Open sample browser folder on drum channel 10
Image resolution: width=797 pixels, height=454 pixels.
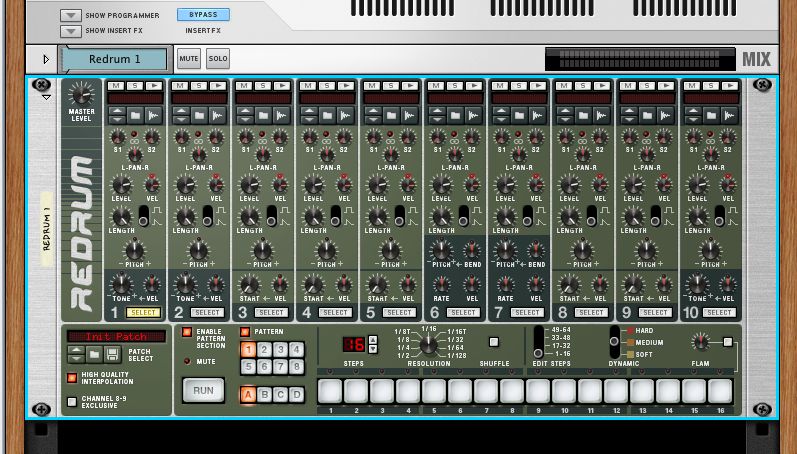point(712,116)
